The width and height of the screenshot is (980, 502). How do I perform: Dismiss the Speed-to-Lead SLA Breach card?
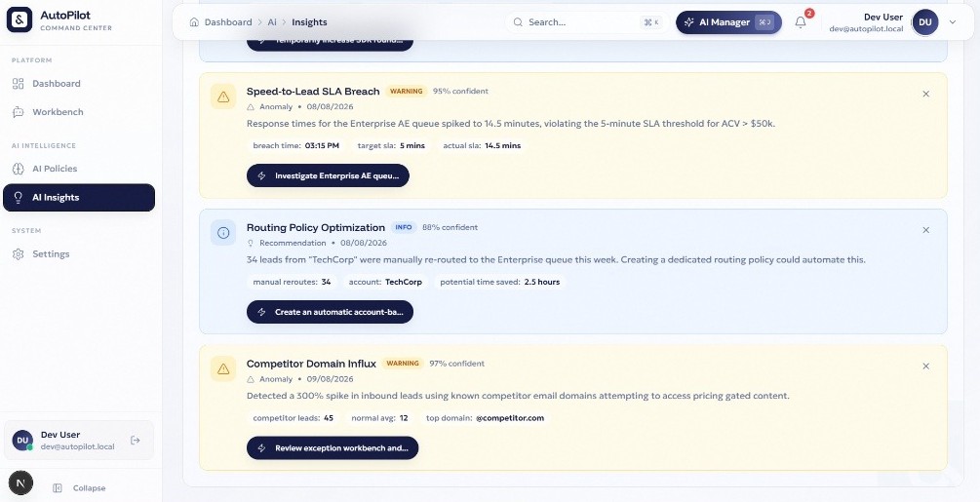925,94
